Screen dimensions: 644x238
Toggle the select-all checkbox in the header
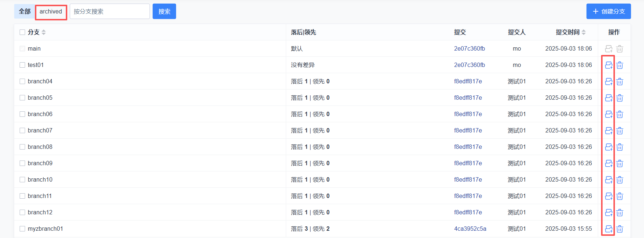coord(23,32)
